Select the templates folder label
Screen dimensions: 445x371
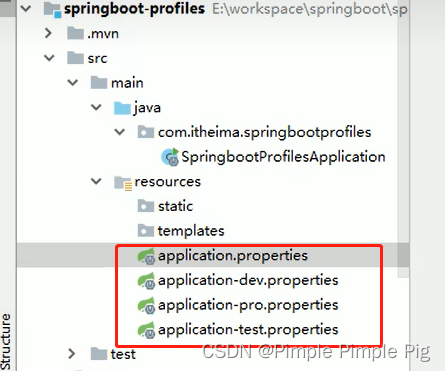(191, 231)
